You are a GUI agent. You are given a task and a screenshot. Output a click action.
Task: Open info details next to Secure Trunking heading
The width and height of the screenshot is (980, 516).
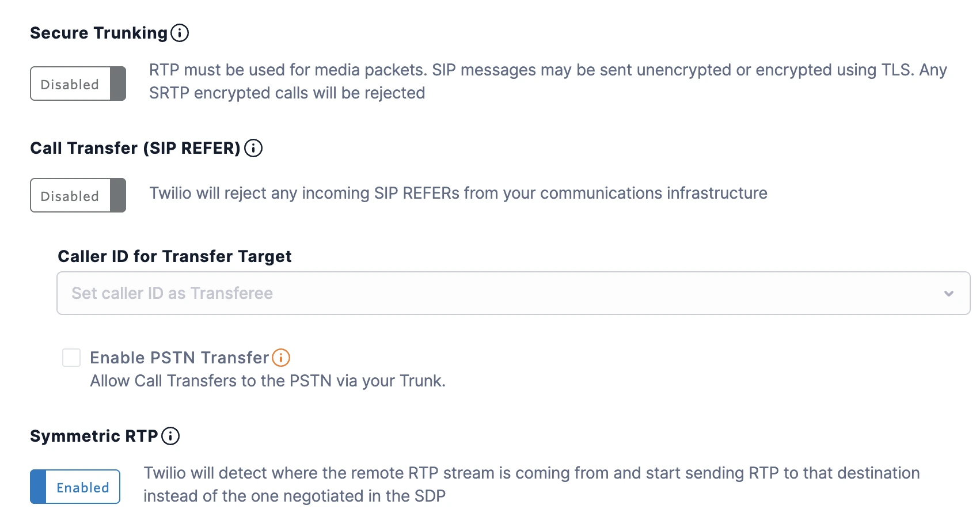coord(180,33)
